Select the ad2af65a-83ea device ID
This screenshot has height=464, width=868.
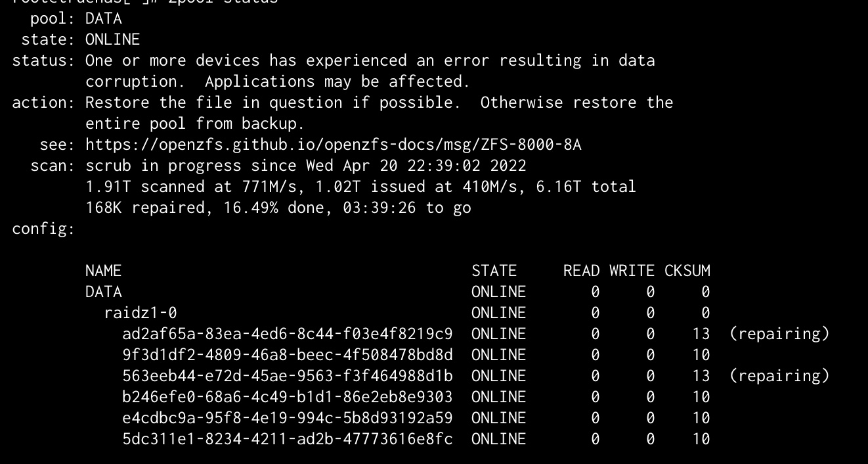pyautogui.click(x=288, y=334)
